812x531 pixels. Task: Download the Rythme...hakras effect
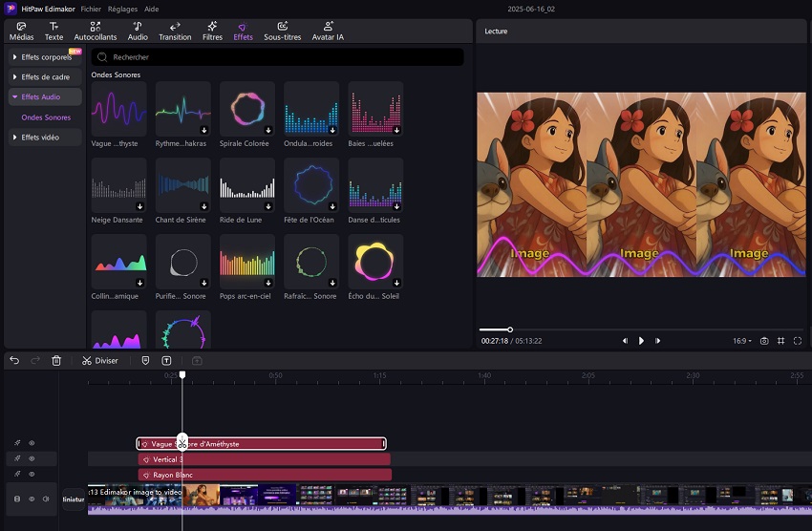[x=204, y=130]
